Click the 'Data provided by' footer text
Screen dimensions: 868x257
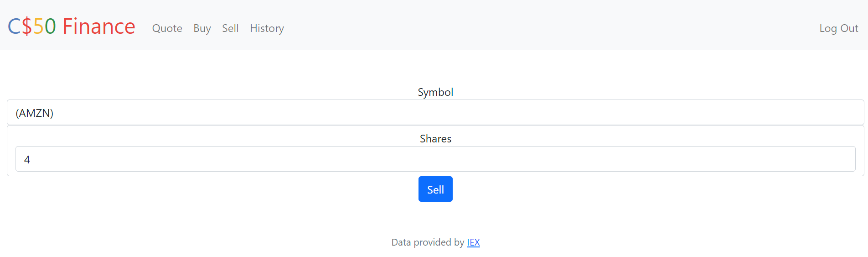(427, 242)
